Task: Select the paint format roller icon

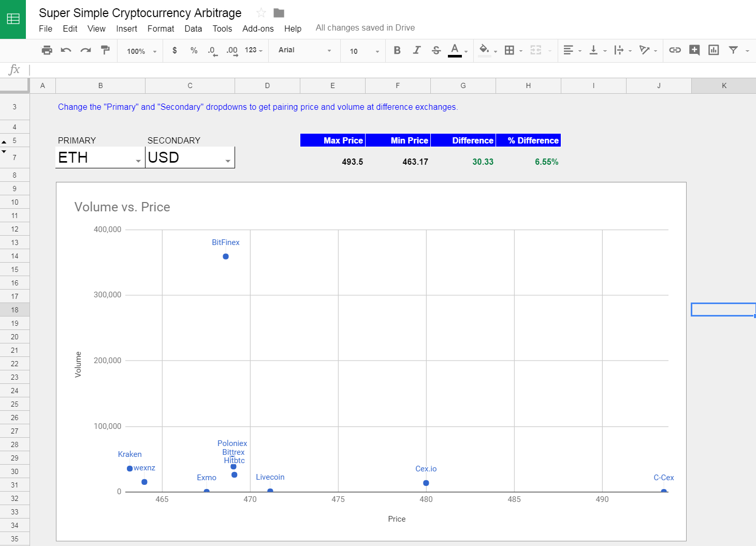Action: coord(105,50)
